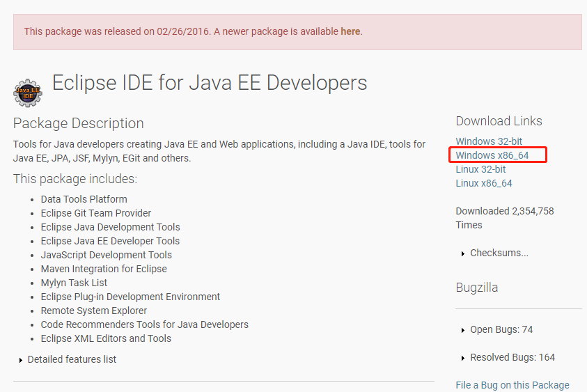
Task: Click the Eclipse Git Team Provider item
Action: (x=96, y=213)
